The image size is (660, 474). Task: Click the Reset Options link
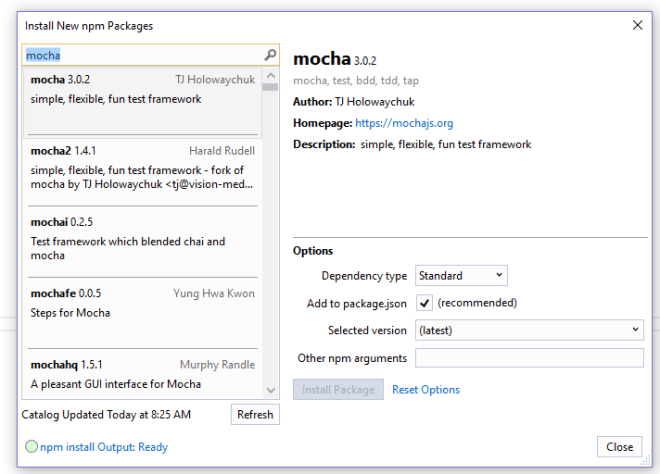click(426, 390)
